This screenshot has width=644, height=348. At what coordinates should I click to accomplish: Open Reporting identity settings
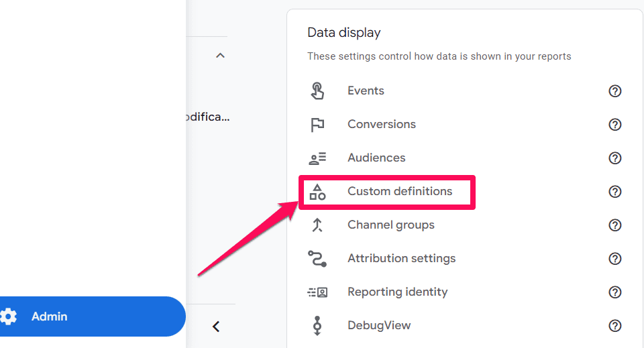point(397,292)
